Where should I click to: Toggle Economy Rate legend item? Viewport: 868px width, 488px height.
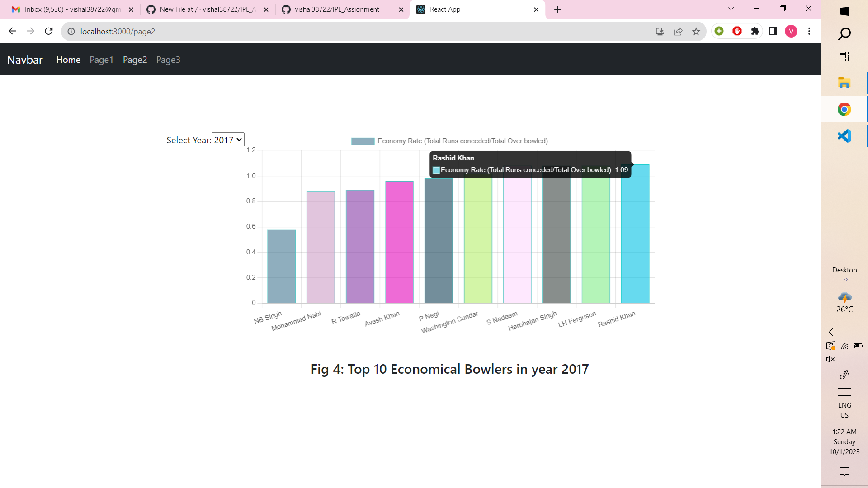point(449,141)
